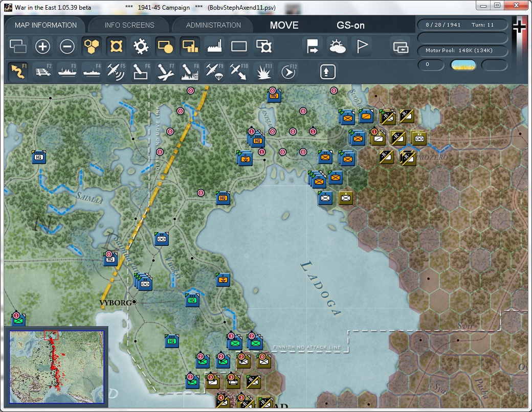Select the F11 explosion-shaped mode icon
The width and height of the screenshot is (532, 412).
[263, 72]
